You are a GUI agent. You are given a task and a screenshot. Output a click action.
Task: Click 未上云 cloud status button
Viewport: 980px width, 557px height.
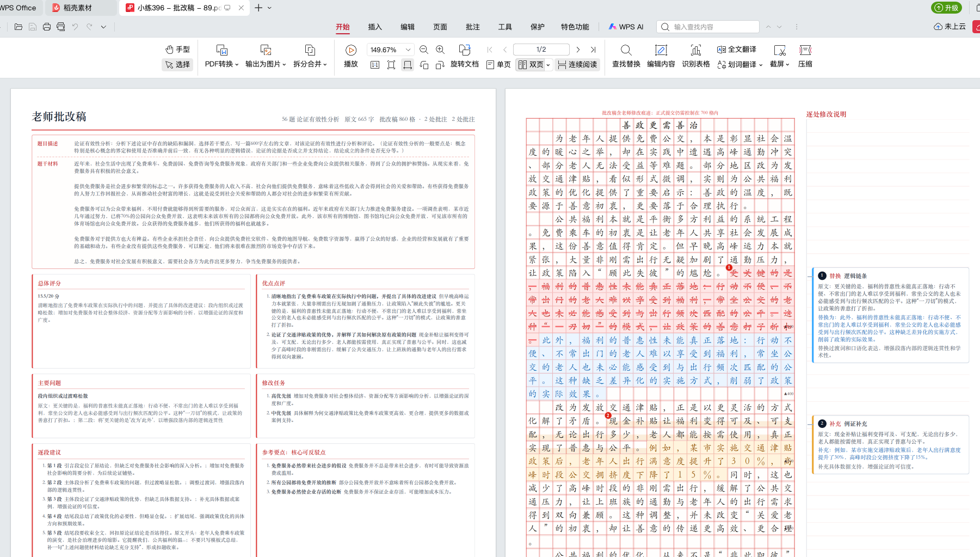950,27
